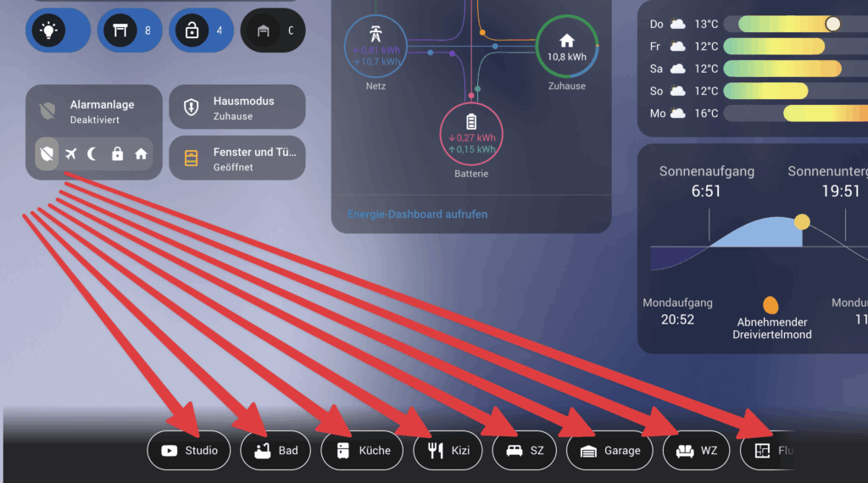Go to the Studio room tab

(x=188, y=451)
